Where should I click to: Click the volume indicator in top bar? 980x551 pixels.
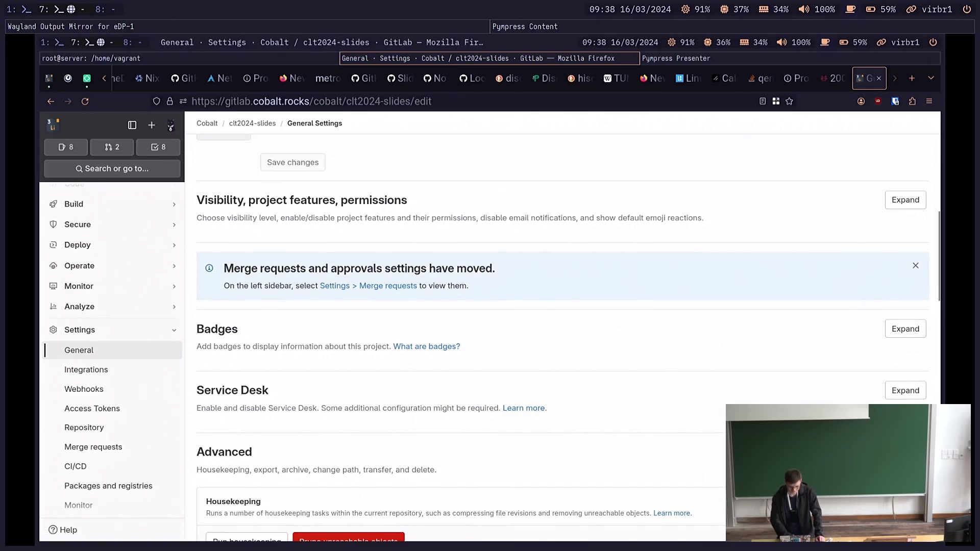click(x=817, y=9)
